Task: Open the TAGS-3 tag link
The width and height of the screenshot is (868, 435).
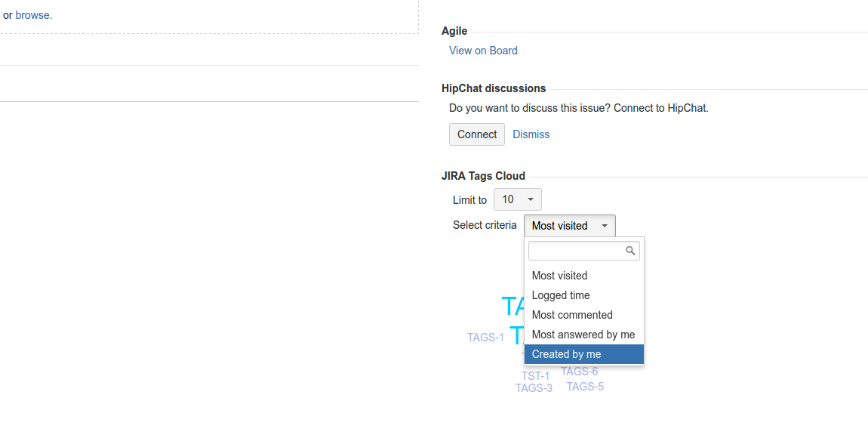Action: coord(534,388)
